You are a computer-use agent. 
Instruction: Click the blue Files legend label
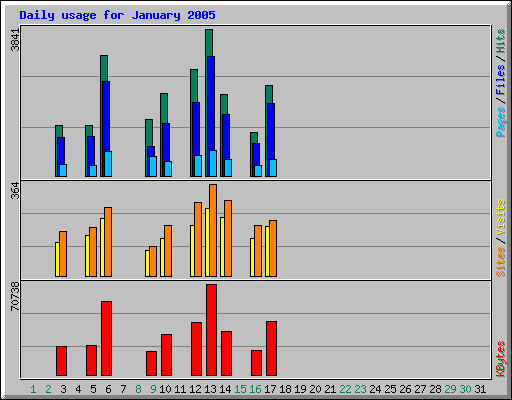click(500, 80)
